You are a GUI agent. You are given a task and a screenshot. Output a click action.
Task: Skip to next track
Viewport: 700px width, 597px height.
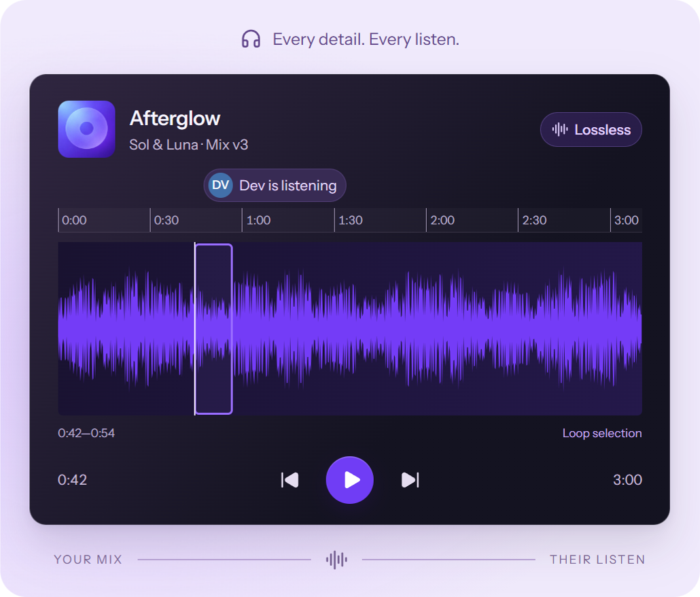(x=410, y=480)
